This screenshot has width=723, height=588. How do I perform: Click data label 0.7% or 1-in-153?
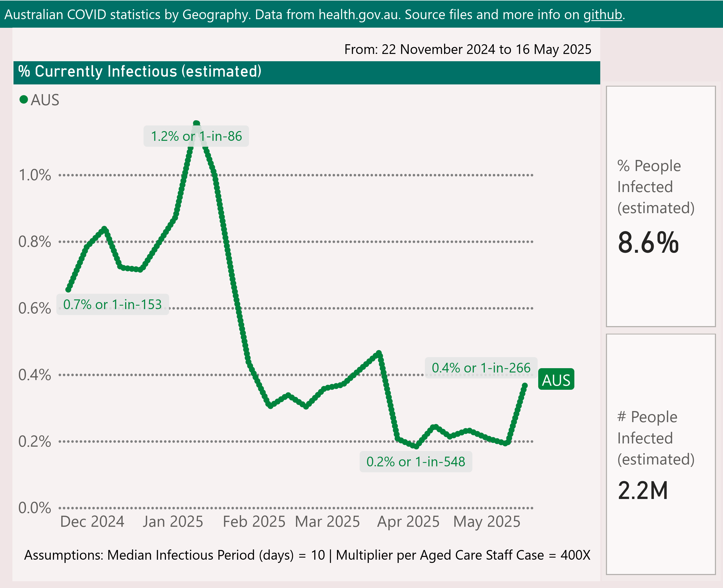(112, 304)
